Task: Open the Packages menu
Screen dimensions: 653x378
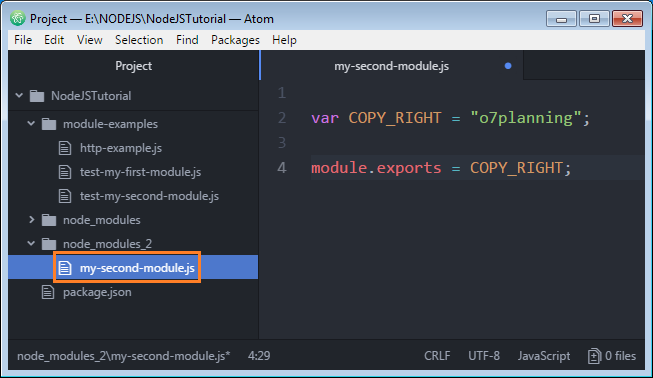Action: click(235, 40)
